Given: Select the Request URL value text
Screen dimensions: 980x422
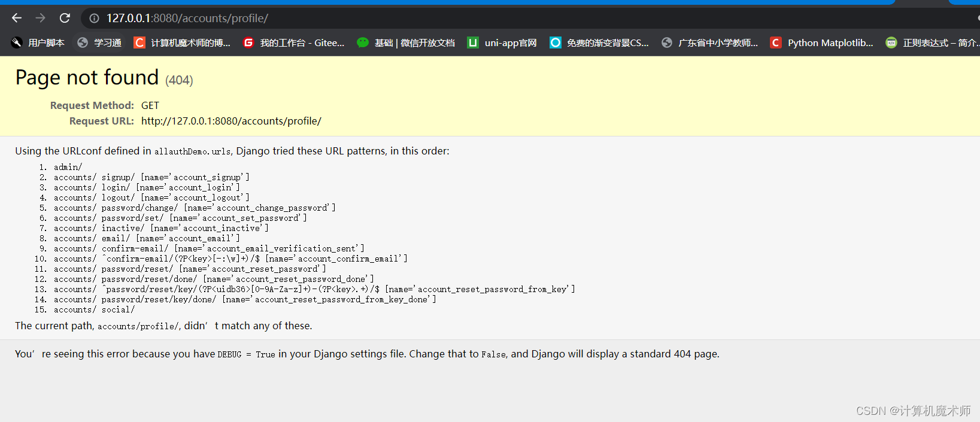Looking at the screenshot, I should tap(231, 121).
